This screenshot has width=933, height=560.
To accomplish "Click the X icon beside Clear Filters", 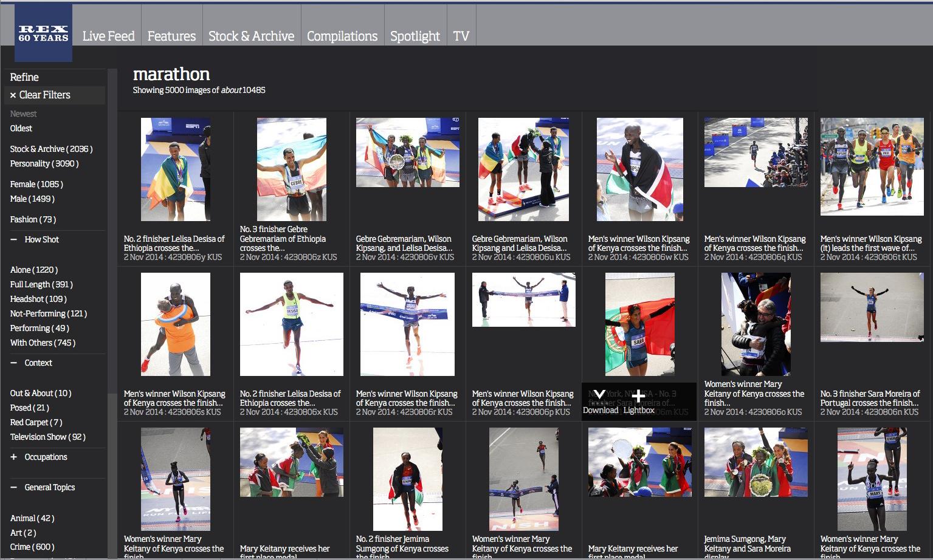I will tap(13, 95).
